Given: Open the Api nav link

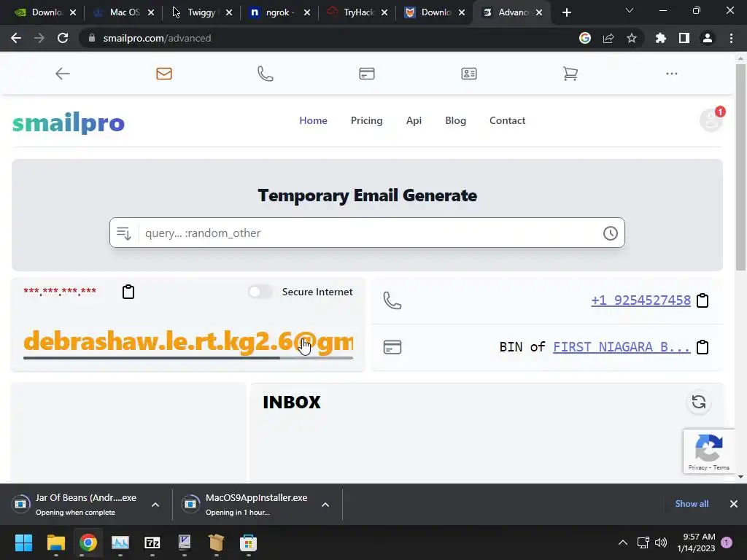Looking at the screenshot, I should pyautogui.click(x=414, y=120).
